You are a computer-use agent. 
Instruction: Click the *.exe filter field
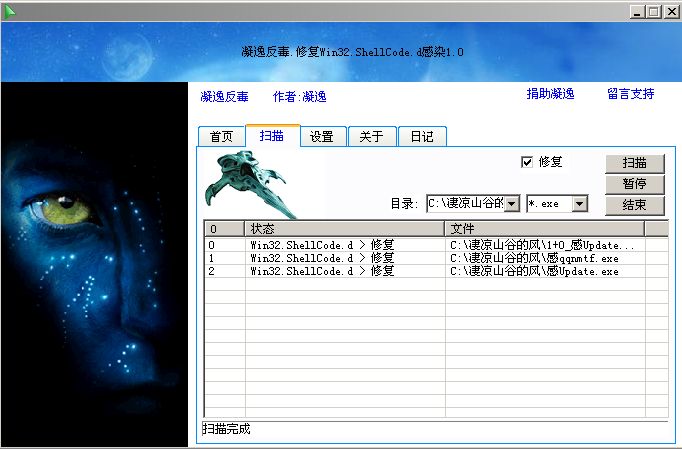(x=549, y=204)
